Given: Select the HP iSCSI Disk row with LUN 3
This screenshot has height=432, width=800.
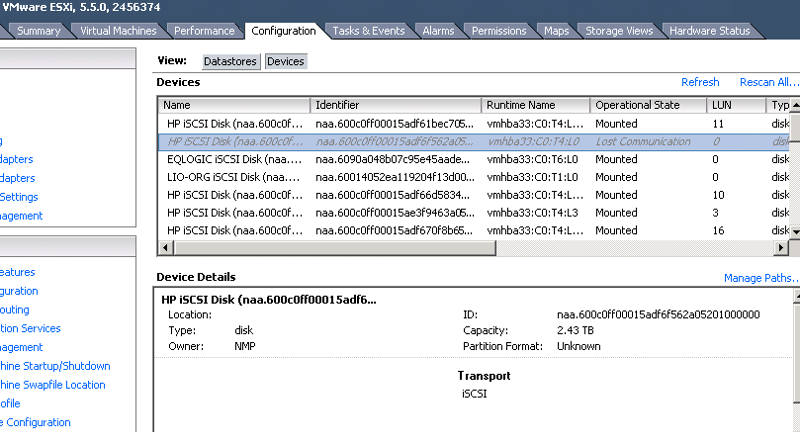Looking at the screenshot, I should (474, 213).
